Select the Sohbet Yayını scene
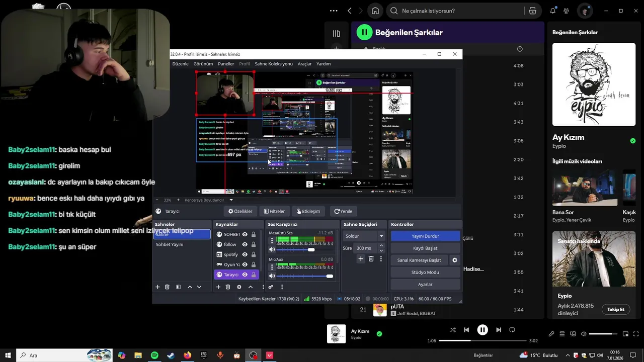The width and height of the screenshot is (644, 362). (182, 244)
